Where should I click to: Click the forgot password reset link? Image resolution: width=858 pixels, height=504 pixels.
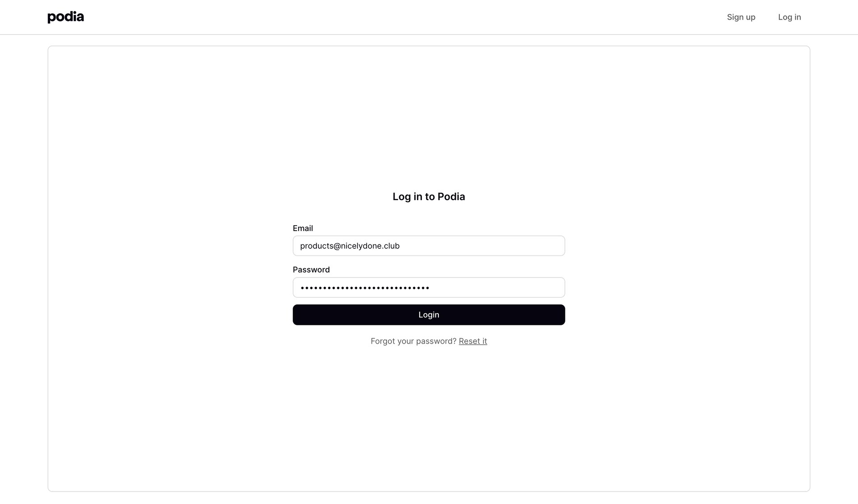point(472,341)
